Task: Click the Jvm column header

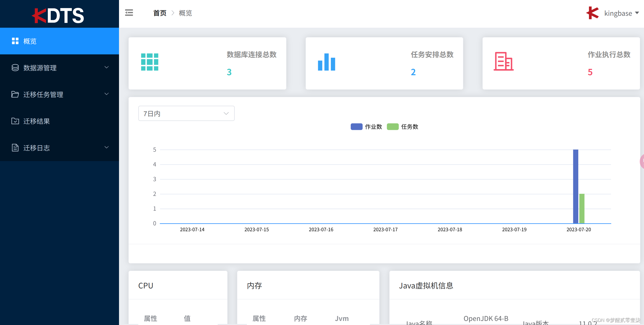Action: click(x=342, y=318)
